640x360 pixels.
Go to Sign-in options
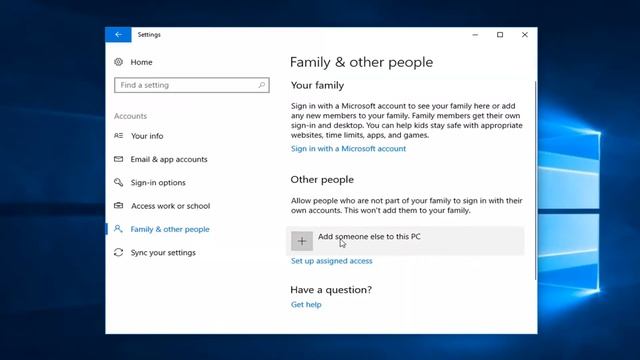point(158,182)
